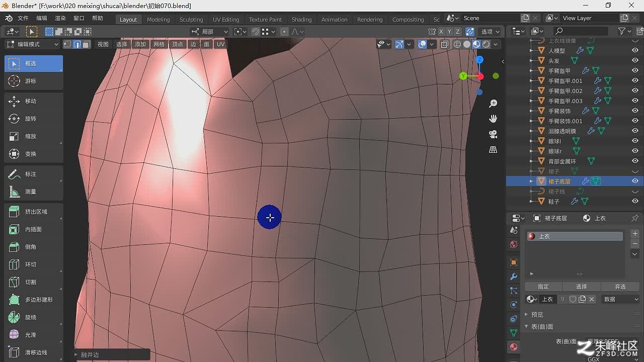644x362 pixels.
Task: Click the viewport zoom magnifier icon
Action: 493,104
